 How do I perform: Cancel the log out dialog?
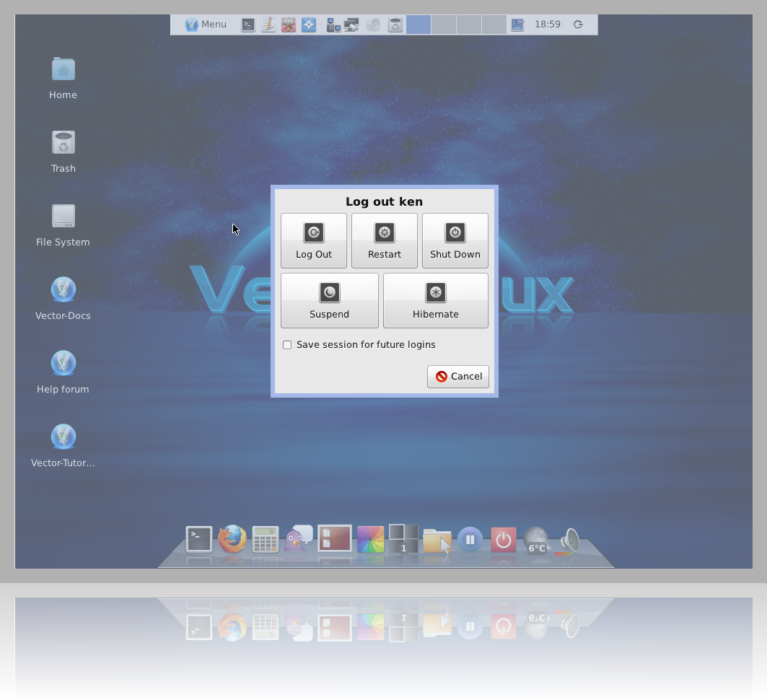(458, 376)
